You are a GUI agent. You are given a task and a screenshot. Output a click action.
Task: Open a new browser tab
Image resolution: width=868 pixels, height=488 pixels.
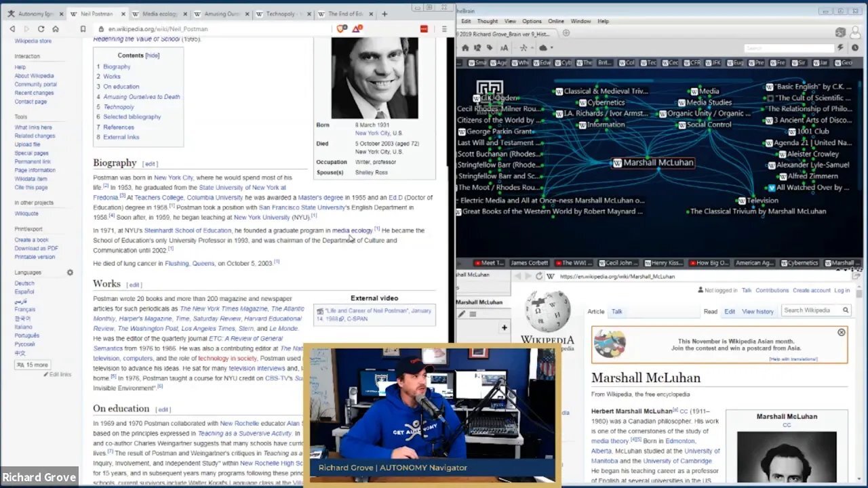(384, 14)
